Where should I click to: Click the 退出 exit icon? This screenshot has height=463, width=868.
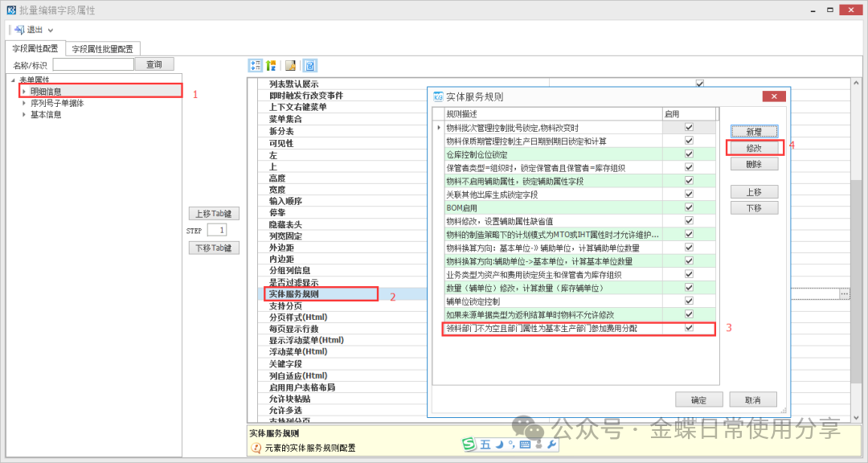coord(18,30)
